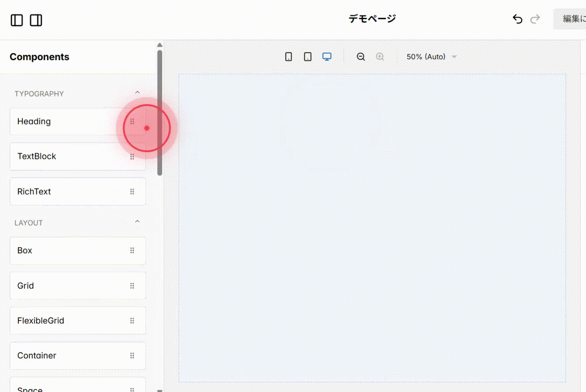Open the 50% (Auto) zoom dropdown
This screenshot has width=586, height=392.
pos(431,57)
